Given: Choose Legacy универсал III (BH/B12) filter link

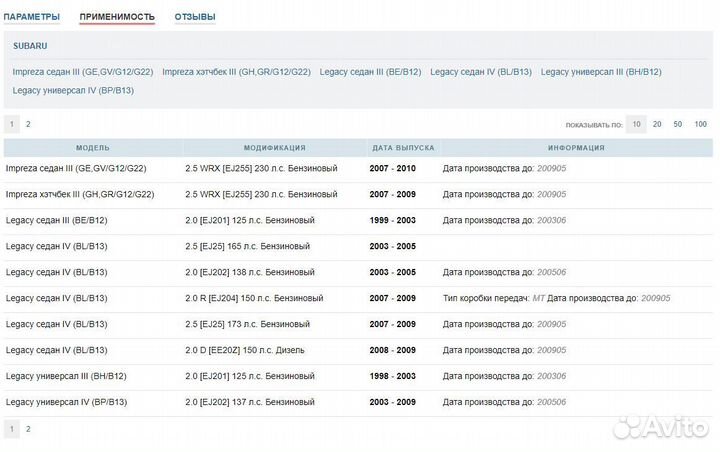Looking at the screenshot, I should (x=601, y=72).
